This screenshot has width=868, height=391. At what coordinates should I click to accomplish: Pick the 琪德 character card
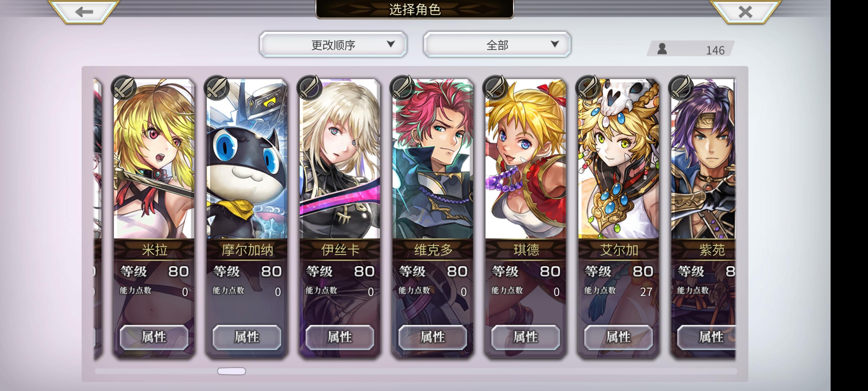(x=526, y=217)
